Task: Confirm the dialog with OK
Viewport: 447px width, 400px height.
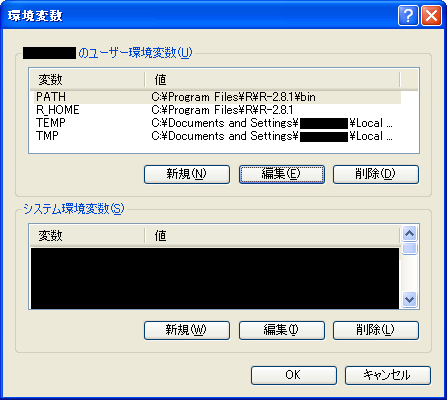Action: [294, 375]
